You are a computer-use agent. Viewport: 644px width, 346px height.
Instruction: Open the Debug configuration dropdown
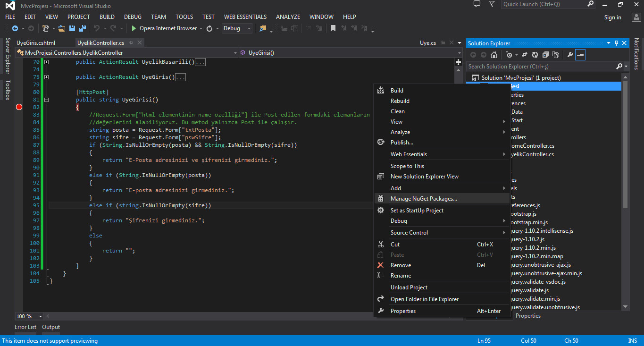coord(237,28)
